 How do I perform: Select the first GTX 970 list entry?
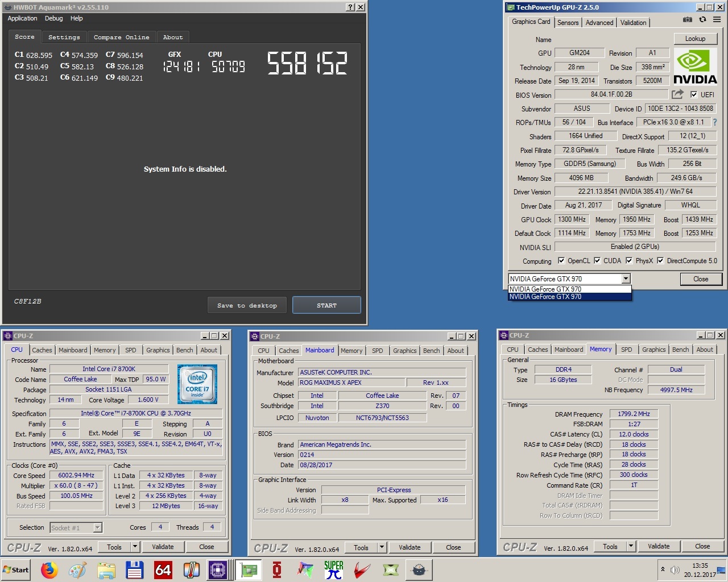(x=569, y=289)
